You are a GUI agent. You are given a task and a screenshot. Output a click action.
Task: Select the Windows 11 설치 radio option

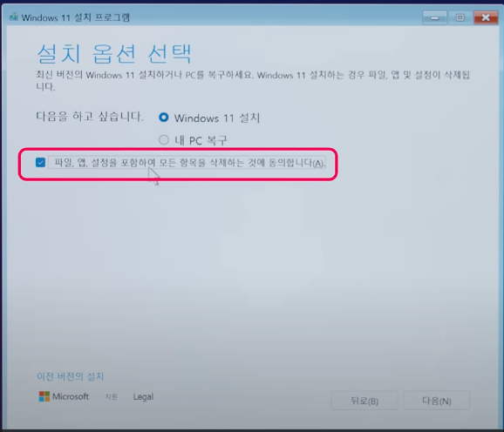point(164,118)
